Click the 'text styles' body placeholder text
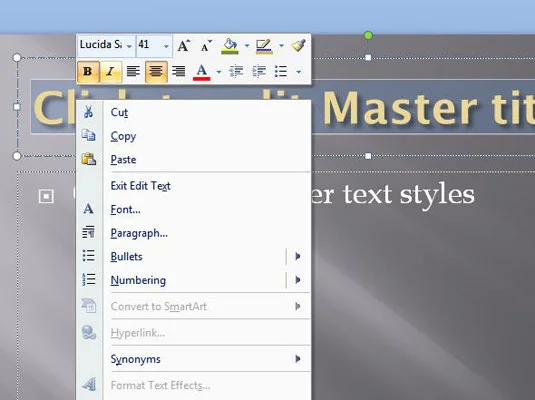This screenshot has width=535, height=400. click(x=409, y=195)
